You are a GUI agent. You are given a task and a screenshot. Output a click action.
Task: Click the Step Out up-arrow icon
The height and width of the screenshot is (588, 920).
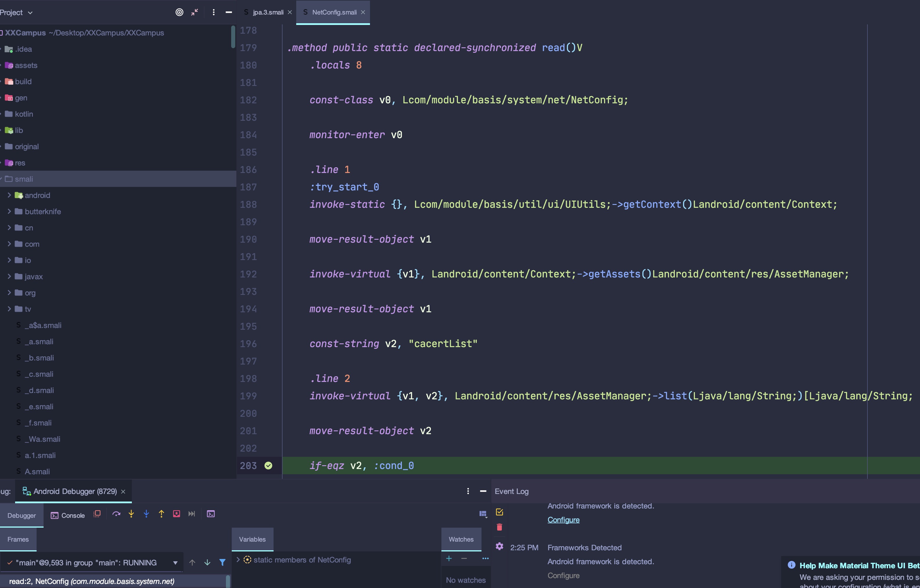tap(161, 514)
